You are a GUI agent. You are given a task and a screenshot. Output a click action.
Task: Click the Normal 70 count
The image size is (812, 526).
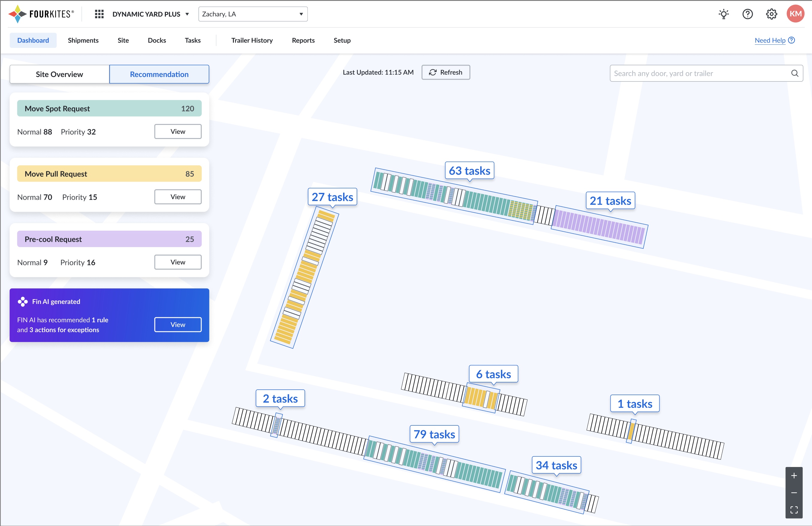pos(34,197)
